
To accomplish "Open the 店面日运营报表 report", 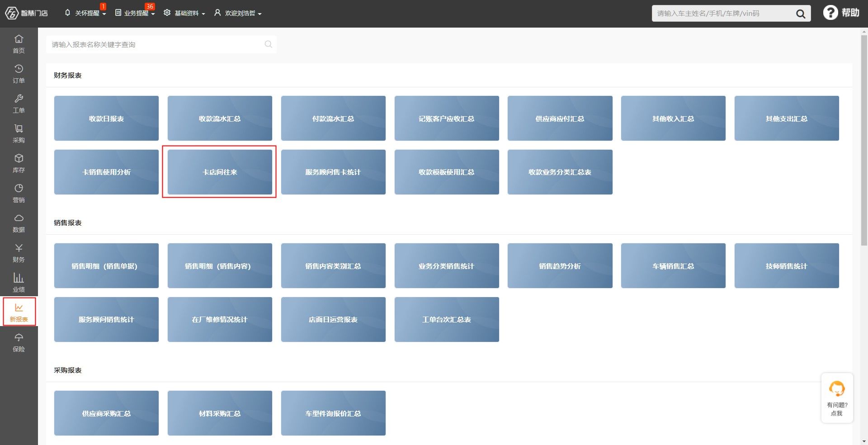I will click(x=333, y=319).
